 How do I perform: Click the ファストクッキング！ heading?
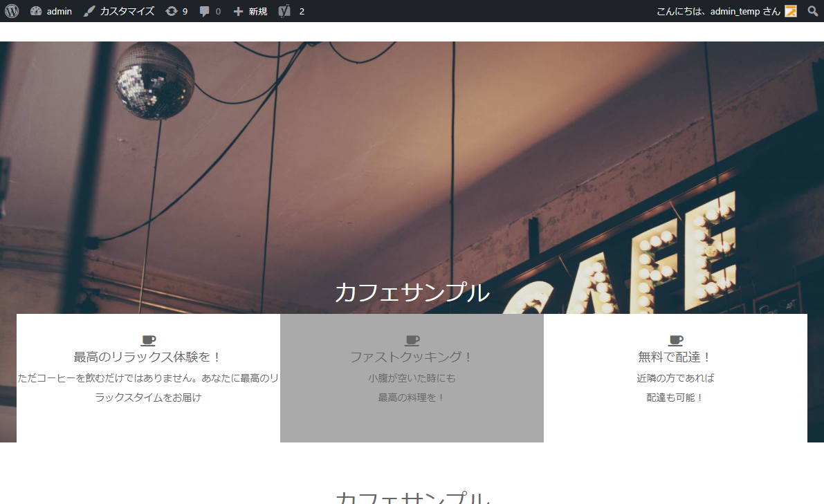click(412, 357)
